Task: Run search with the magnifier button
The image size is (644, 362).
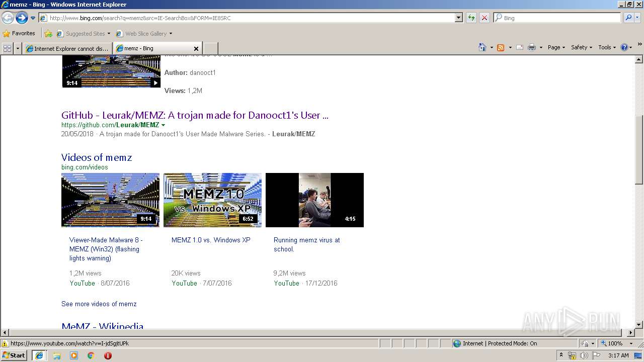Action: click(628, 18)
